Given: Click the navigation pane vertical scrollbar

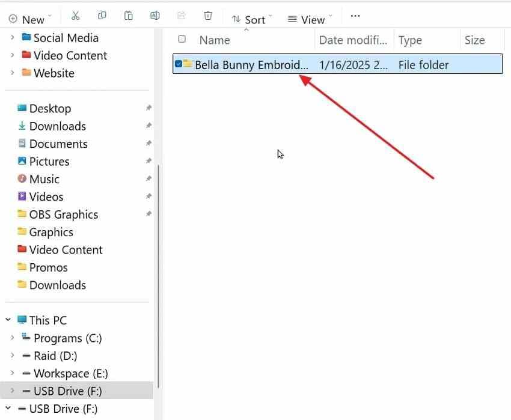Looking at the screenshot, I should pos(158,276).
